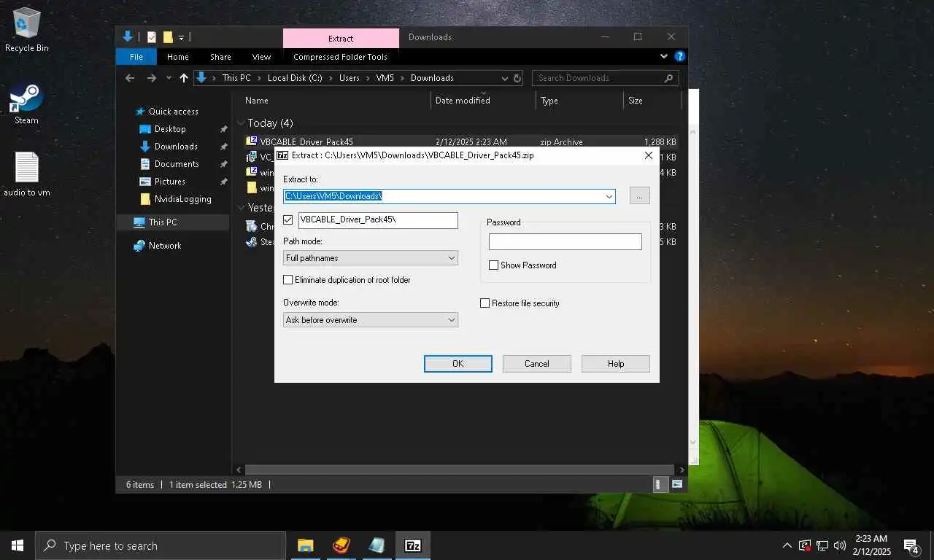
Task: Click the new folder icon in Explorer's title bar
Action: 168,37
